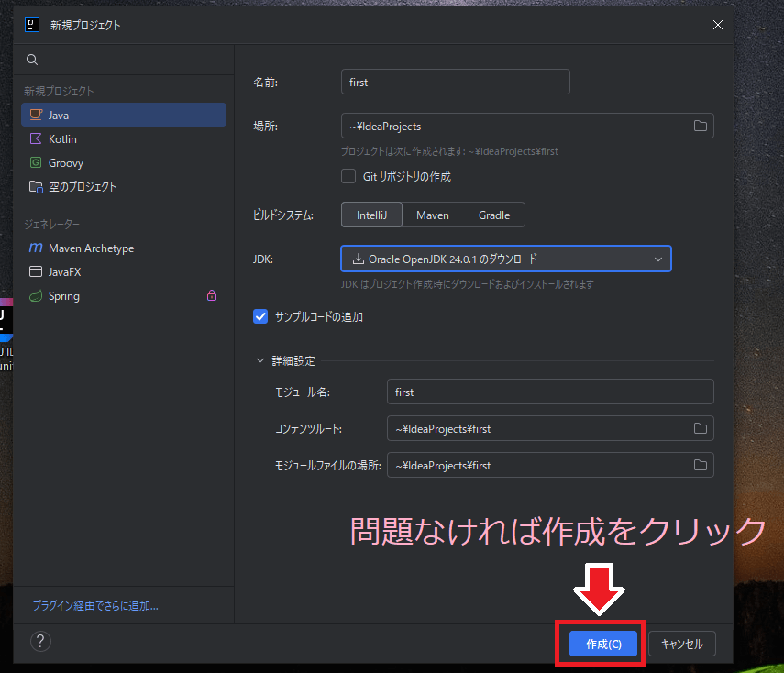Close the 新規プロジェクト dialog
Screen dimensions: 784x673
tap(717, 25)
